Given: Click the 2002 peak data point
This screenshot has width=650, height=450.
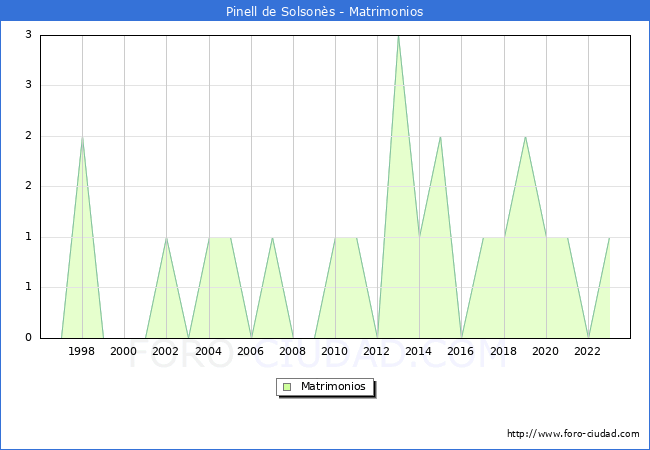Looking at the screenshot, I should pyautogui.click(x=166, y=237).
